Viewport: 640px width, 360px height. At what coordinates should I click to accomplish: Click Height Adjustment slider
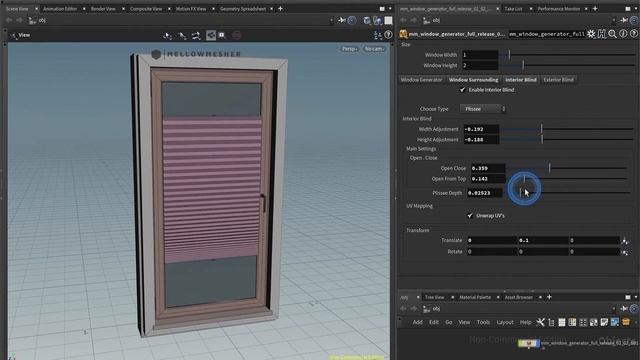click(x=568, y=140)
